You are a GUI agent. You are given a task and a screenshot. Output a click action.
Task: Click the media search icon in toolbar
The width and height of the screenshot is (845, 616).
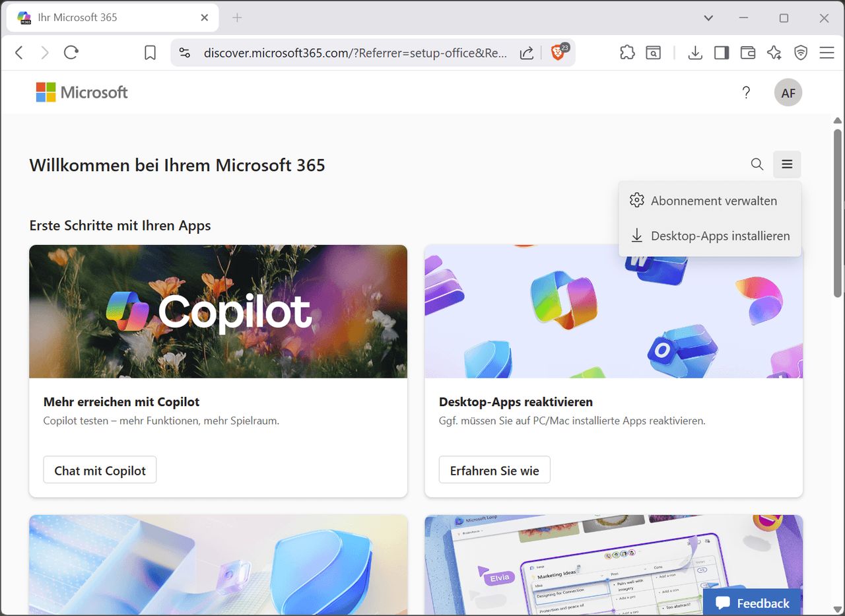coord(654,53)
